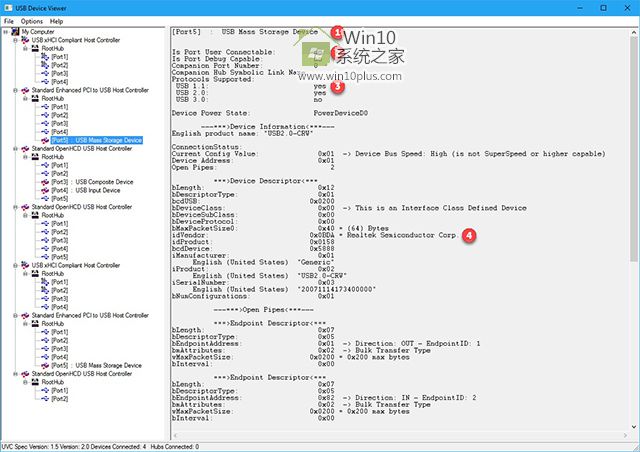
Task: Collapse the RootHub that holds the USB Input Device
Action: click(25, 157)
